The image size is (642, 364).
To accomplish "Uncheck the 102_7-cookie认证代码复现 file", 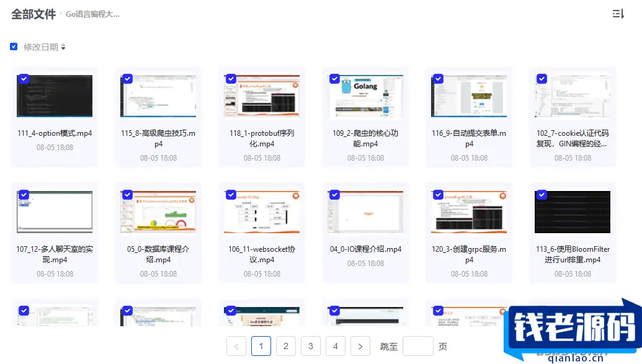I will tap(542, 79).
